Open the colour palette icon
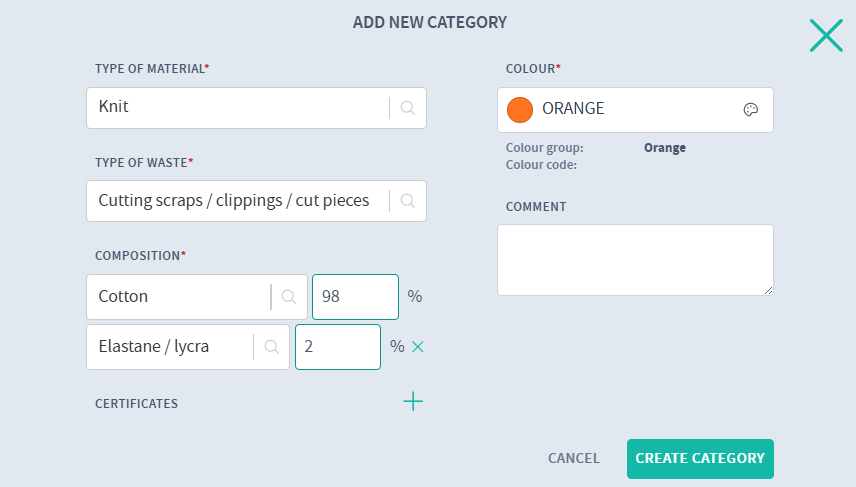This screenshot has width=856, height=487. coord(751,110)
